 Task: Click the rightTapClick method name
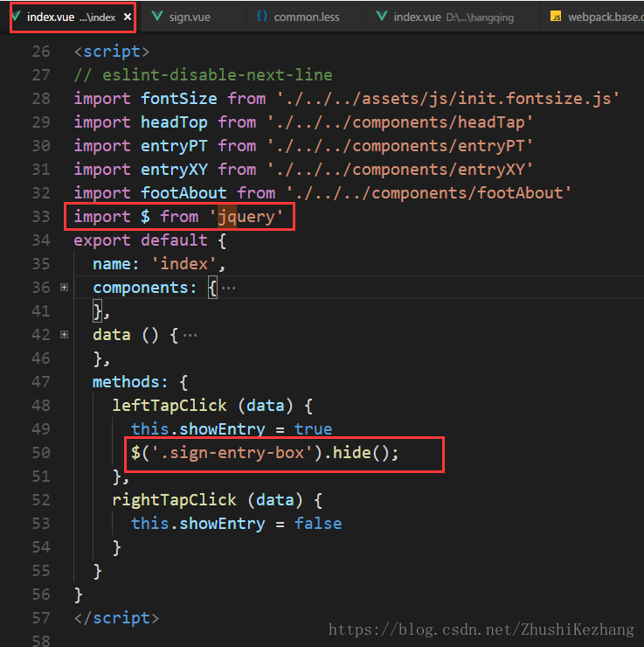click(174, 500)
